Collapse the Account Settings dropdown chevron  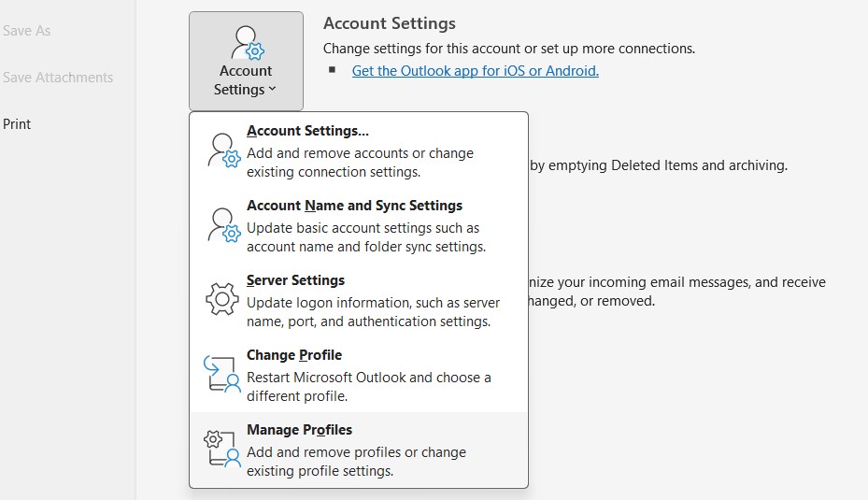coord(272,90)
